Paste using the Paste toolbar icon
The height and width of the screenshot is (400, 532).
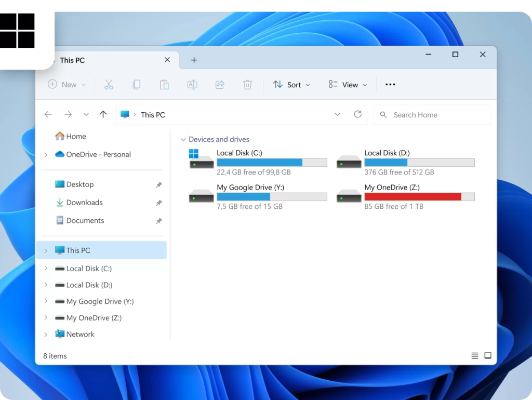pos(164,84)
